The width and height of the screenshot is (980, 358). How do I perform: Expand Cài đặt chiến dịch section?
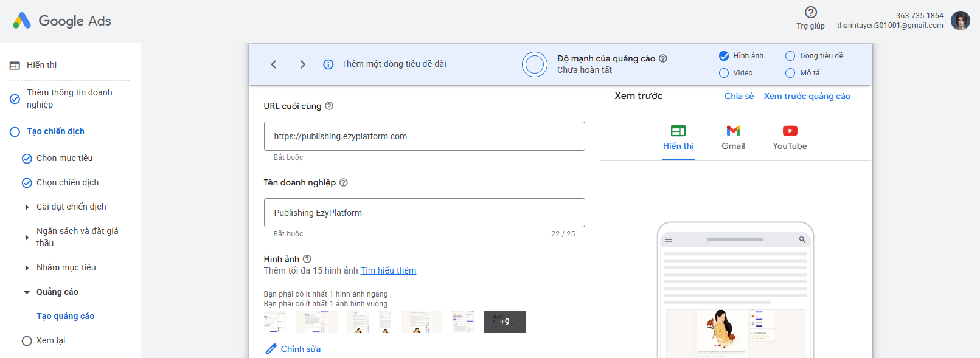point(27,207)
